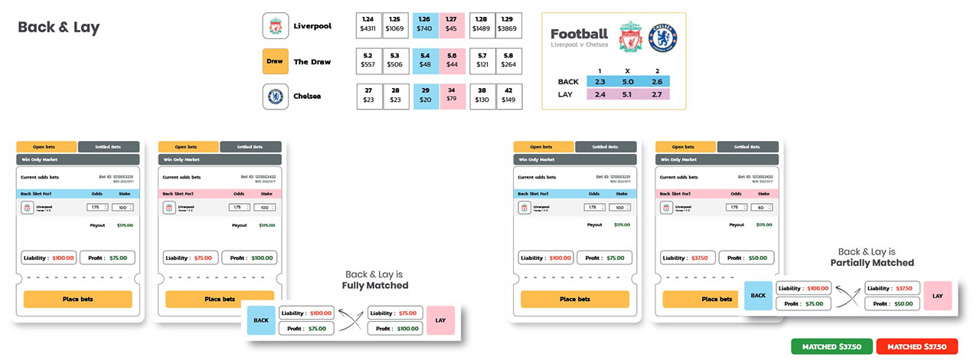Screen dimensions: 980x364
Task: Open Settled Bets tab on the stake 50 slip
Action: pyautogui.click(x=747, y=146)
